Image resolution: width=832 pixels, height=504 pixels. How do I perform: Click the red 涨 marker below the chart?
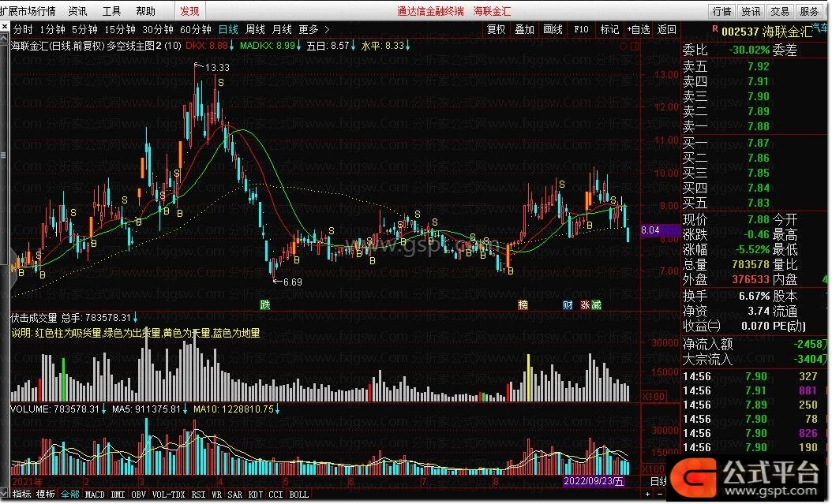click(585, 304)
